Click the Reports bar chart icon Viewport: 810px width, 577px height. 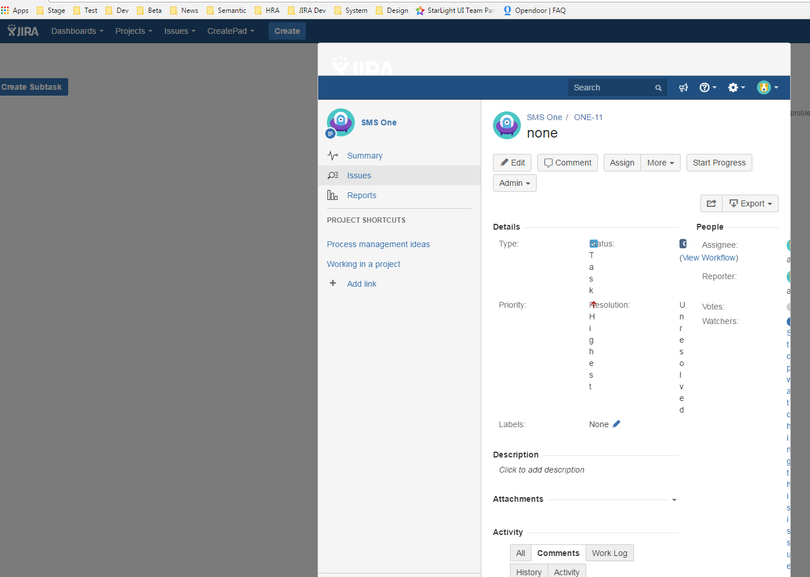(x=332, y=195)
